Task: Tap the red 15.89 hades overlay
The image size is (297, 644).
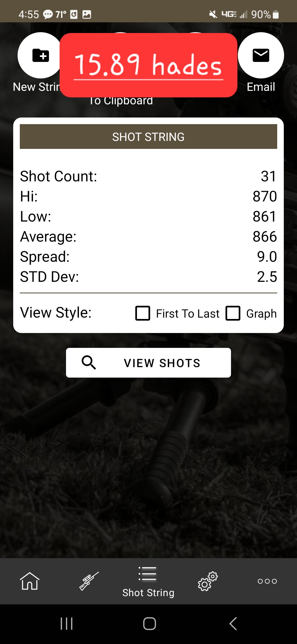Action: tap(148, 65)
